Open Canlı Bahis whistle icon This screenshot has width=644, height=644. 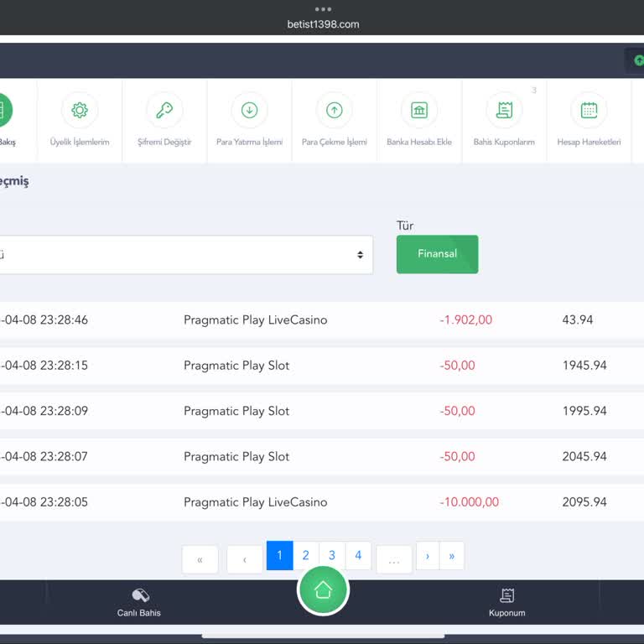tap(141, 595)
